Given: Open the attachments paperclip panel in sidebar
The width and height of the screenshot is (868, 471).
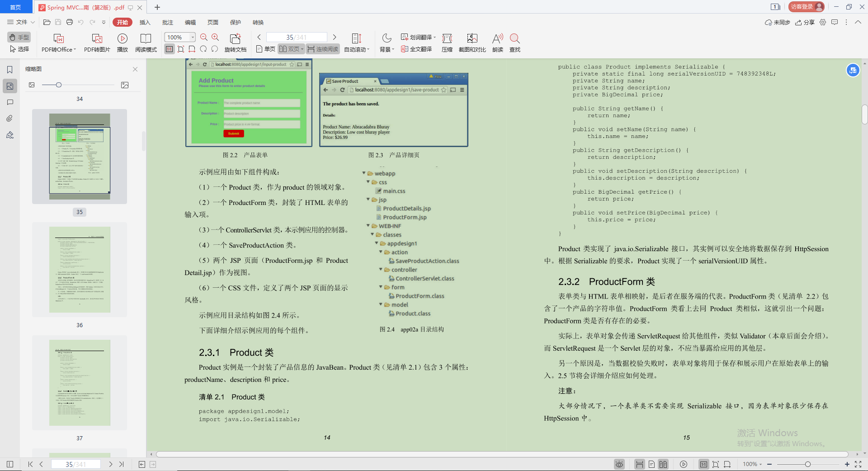Looking at the screenshot, I should (x=9, y=119).
